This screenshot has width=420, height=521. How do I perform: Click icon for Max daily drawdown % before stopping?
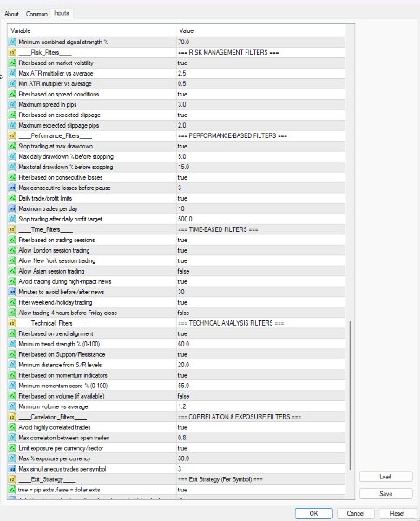point(12,156)
